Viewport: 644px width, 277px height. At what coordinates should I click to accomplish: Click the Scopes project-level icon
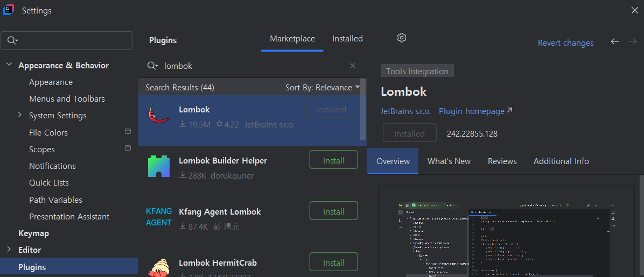(x=128, y=148)
